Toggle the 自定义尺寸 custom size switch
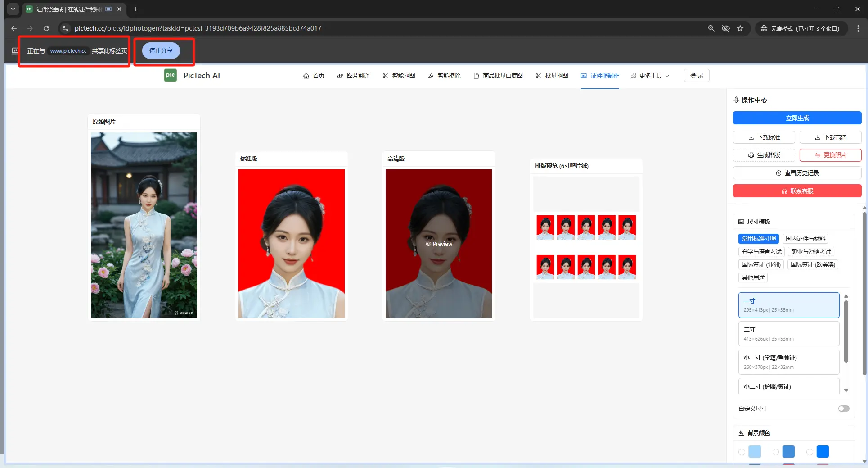868x468 pixels. [x=843, y=409]
